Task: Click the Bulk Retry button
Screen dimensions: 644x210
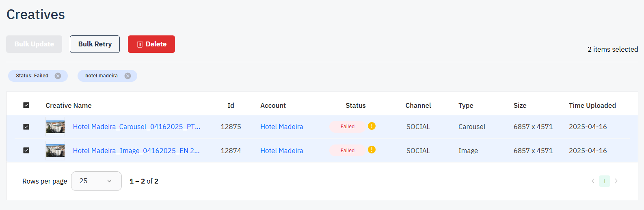Action: (x=95, y=44)
